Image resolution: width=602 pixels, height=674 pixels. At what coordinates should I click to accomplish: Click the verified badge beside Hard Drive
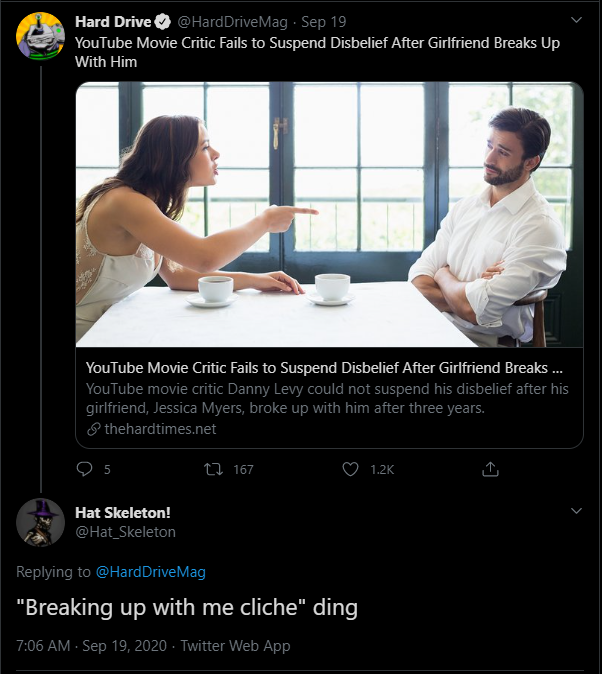[162, 22]
